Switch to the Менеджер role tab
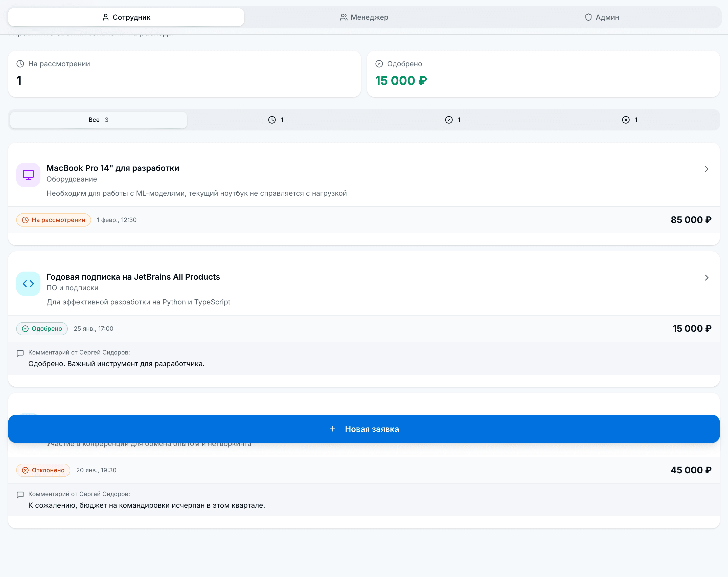Image resolution: width=728 pixels, height=577 pixels. pos(364,17)
